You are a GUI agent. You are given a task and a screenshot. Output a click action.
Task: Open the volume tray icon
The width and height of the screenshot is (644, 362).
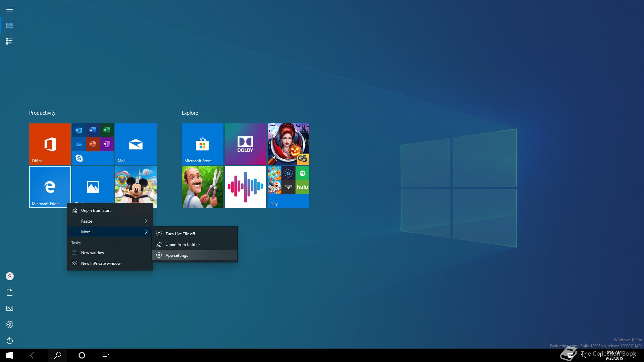pos(584,355)
